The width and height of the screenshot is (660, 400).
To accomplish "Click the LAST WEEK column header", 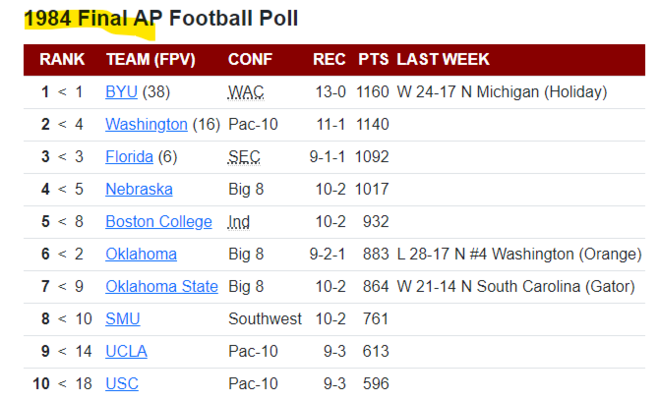I will point(443,59).
